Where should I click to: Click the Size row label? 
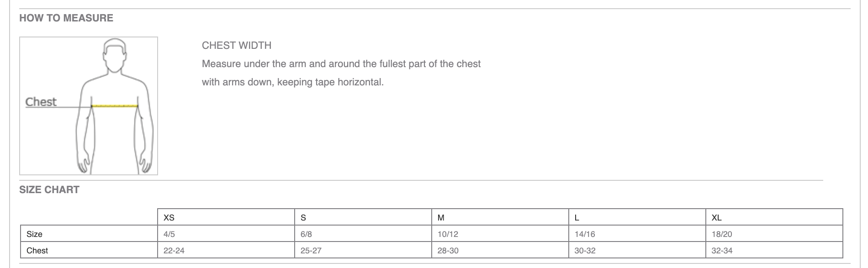click(x=35, y=234)
